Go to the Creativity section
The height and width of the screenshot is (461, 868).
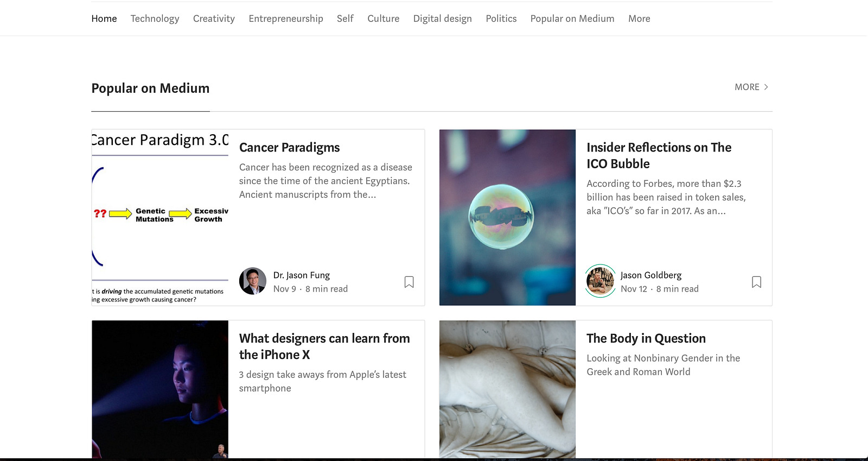(214, 18)
